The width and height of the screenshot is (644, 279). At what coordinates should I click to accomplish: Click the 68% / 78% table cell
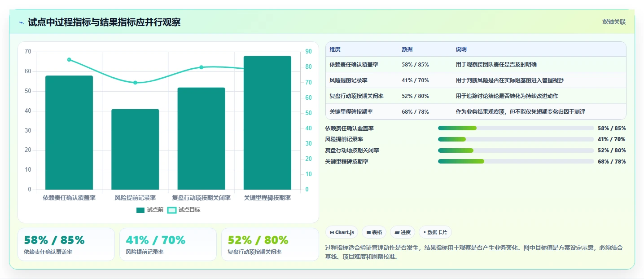coord(415,112)
